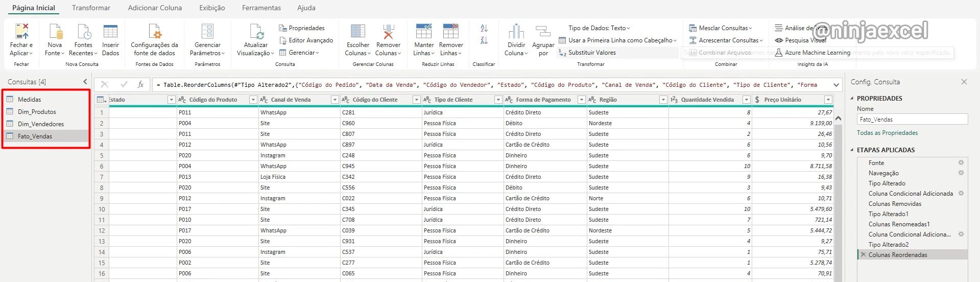The width and height of the screenshot is (980, 282).
Task: Switch to Página Inicial tab
Action: tap(34, 8)
